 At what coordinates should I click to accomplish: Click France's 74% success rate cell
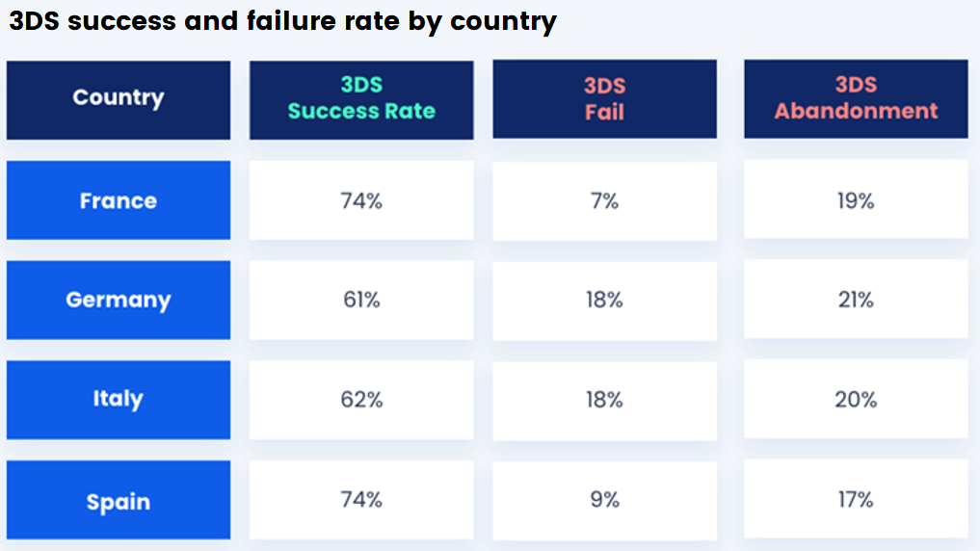pos(361,200)
